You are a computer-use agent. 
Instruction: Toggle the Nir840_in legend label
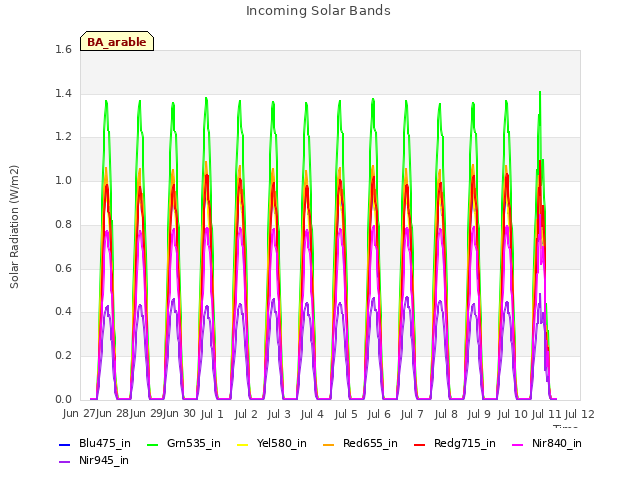(557, 443)
